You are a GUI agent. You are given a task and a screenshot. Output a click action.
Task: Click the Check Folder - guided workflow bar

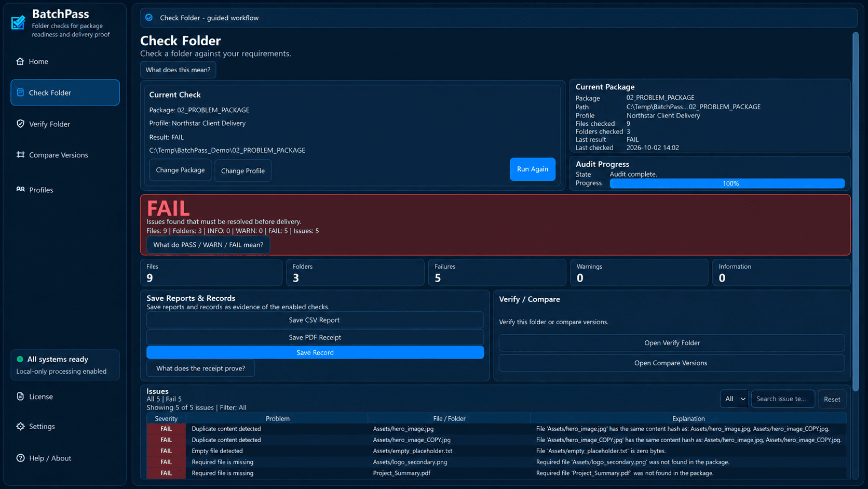[x=498, y=18]
